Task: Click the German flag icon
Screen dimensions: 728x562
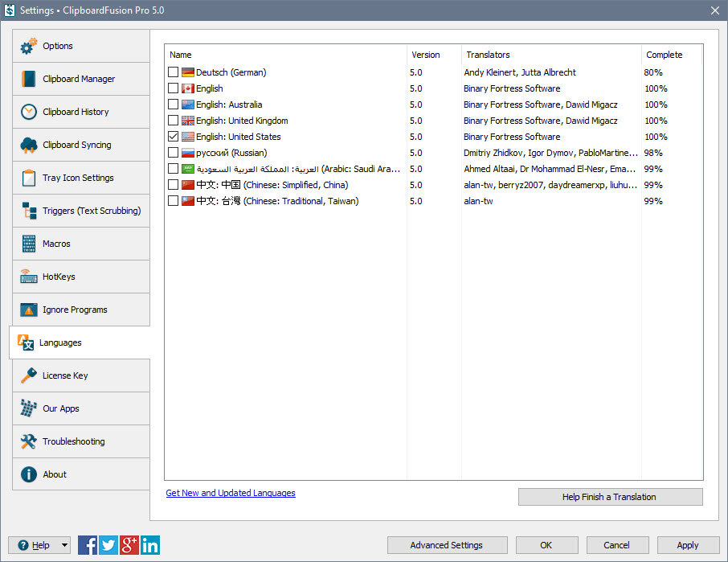Action: [188, 72]
